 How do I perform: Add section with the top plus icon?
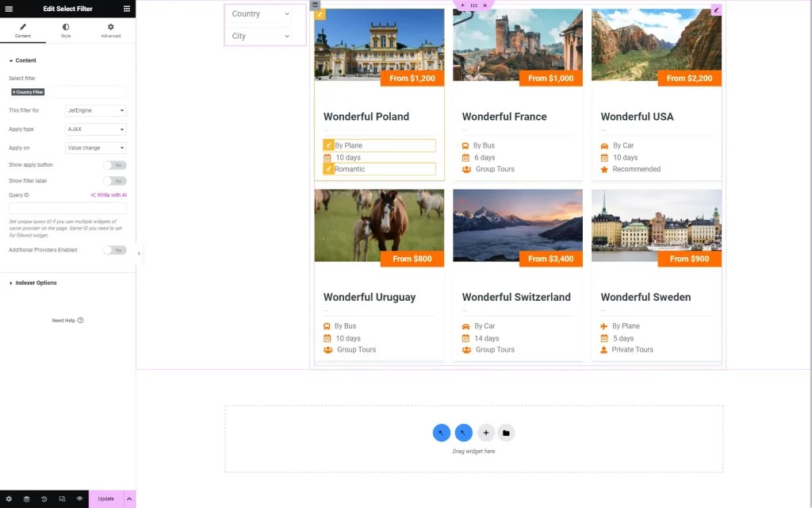[463, 6]
